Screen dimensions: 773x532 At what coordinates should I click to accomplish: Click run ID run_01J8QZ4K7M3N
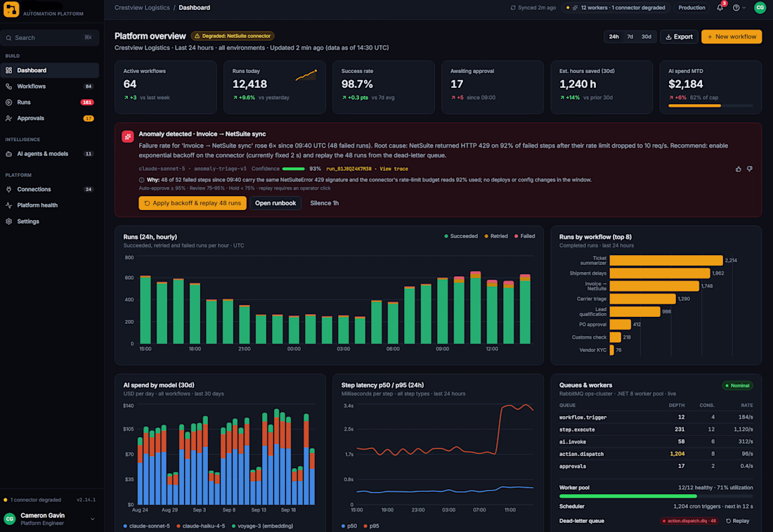tap(349, 169)
